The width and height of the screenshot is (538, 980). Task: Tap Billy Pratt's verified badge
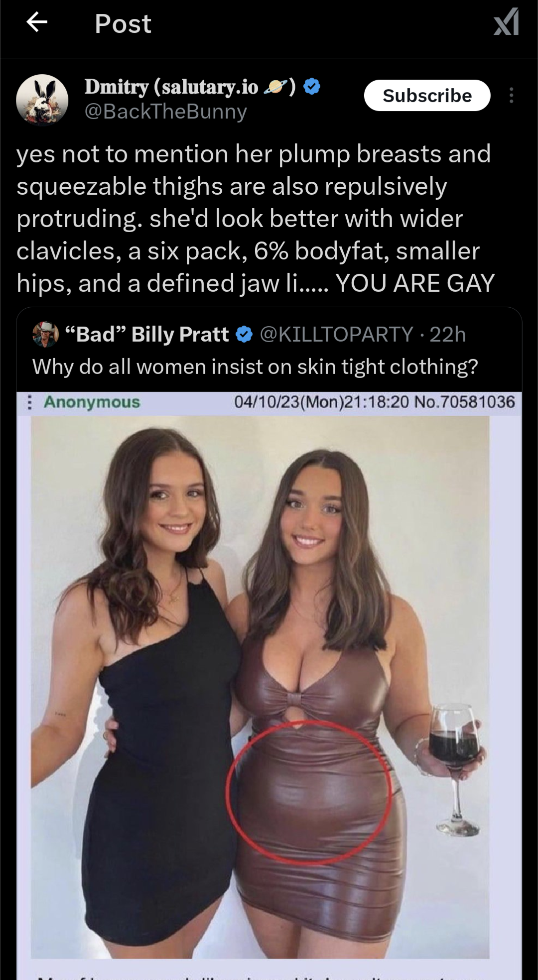point(244,334)
